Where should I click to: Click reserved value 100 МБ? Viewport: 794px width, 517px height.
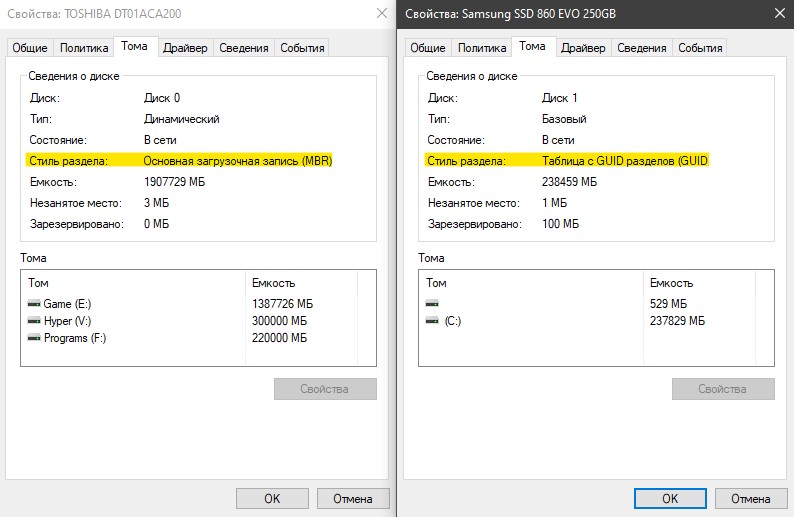[561, 224]
